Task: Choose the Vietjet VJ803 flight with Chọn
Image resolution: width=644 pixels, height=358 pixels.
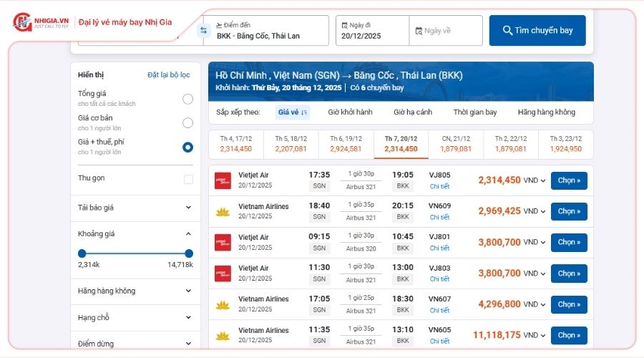Action: pyautogui.click(x=569, y=274)
